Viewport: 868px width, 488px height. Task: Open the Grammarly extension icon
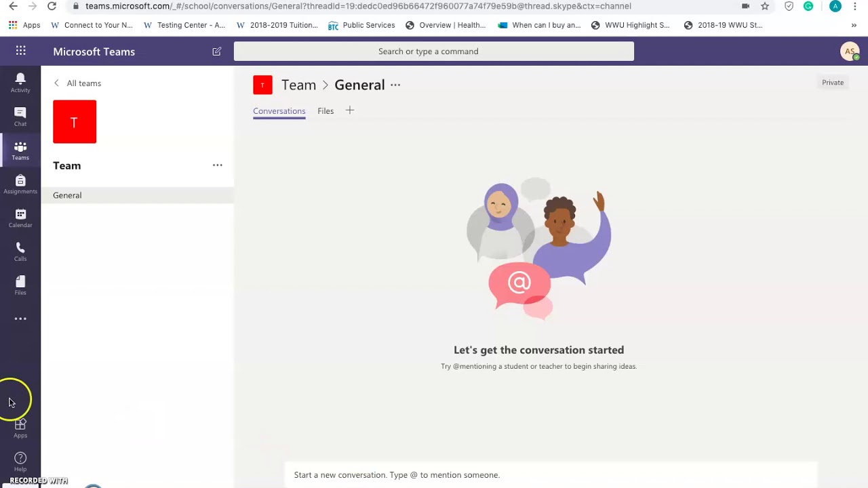[808, 6]
